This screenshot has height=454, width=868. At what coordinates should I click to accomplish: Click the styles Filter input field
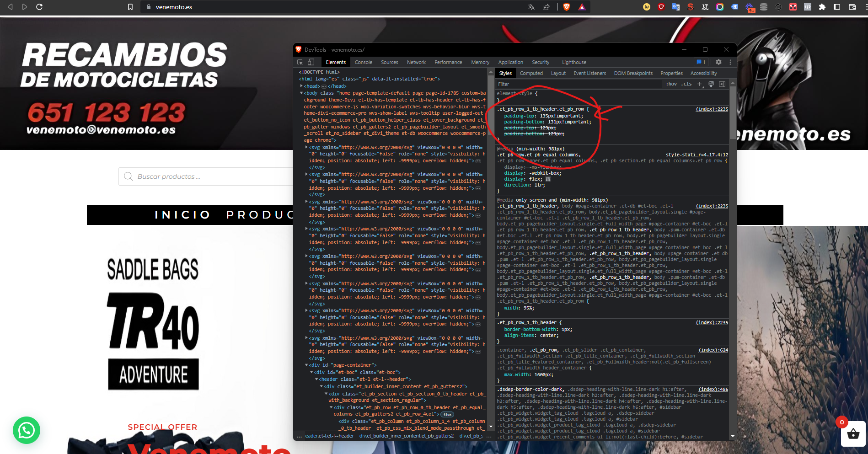pos(579,84)
